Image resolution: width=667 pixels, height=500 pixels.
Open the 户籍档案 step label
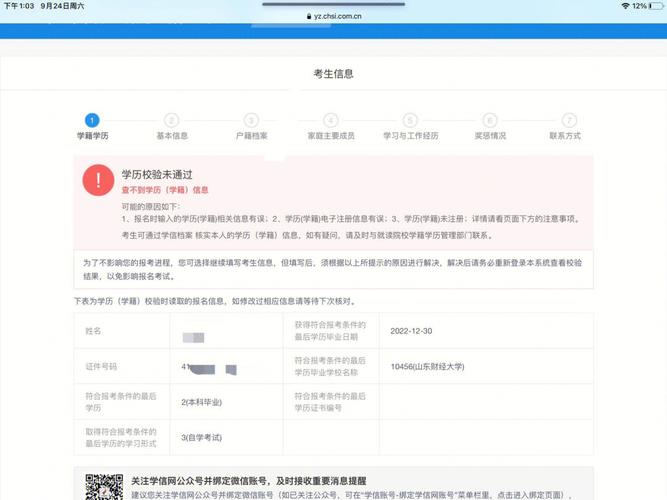[x=251, y=136]
